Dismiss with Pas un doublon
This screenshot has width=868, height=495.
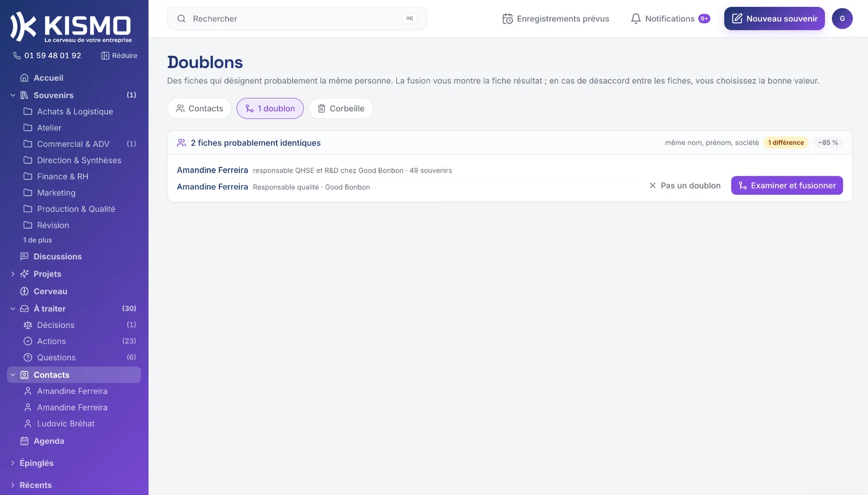pos(684,185)
